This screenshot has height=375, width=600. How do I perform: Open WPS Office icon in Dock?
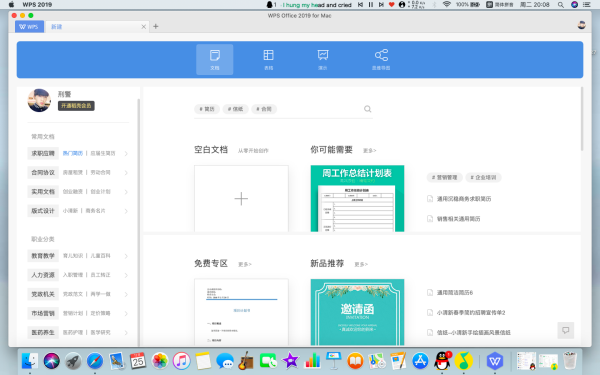click(495, 360)
